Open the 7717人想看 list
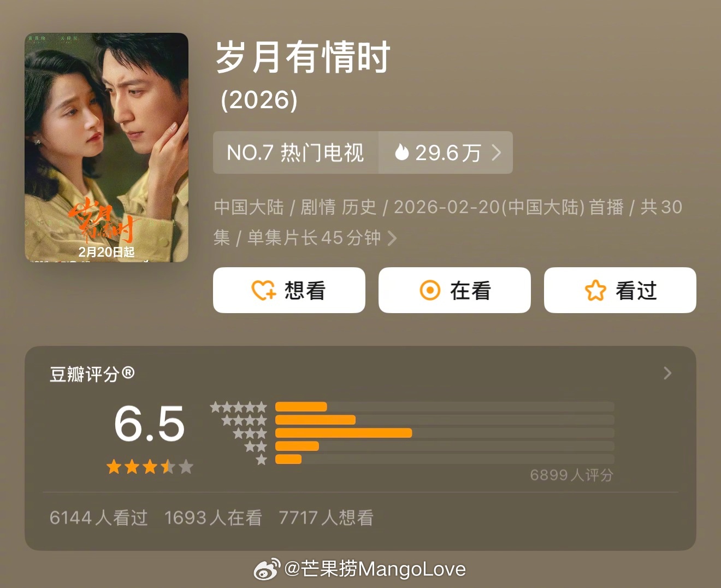This screenshot has width=721, height=588. (x=326, y=518)
